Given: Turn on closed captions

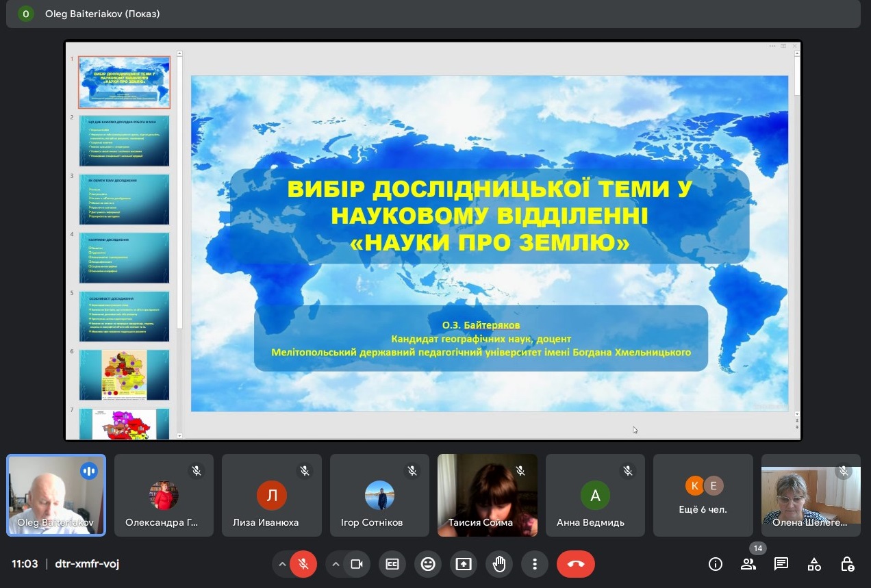Looking at the screenshot, I should click(392, 564).
